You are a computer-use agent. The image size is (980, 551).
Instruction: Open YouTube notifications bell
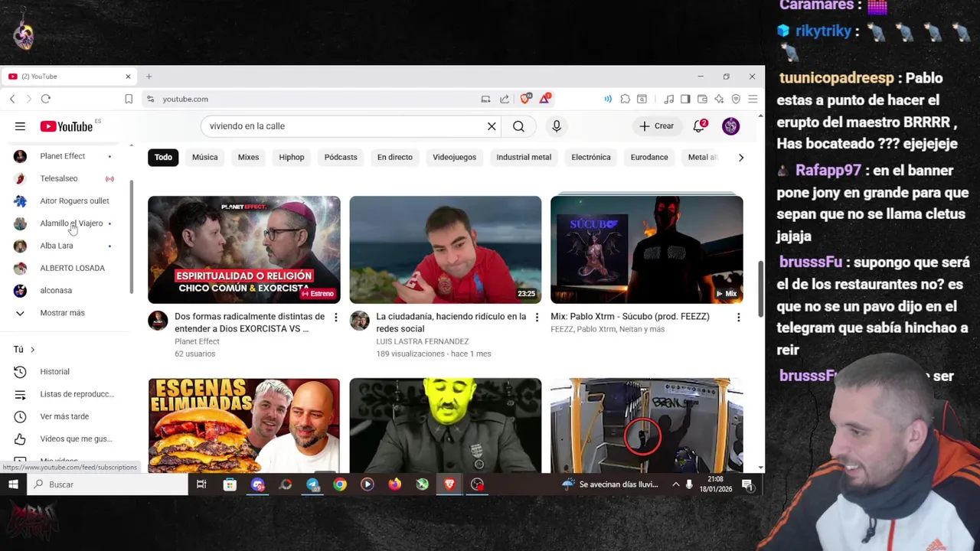699,126
